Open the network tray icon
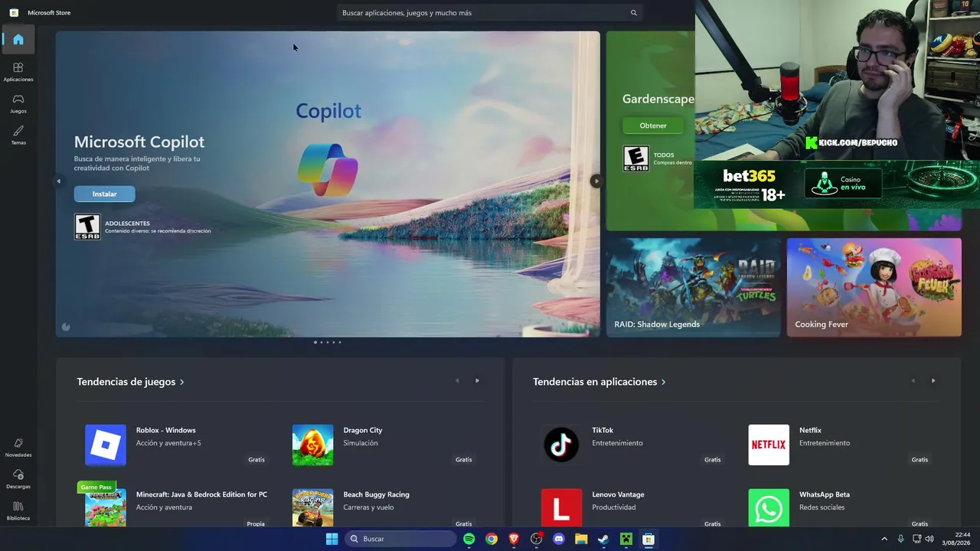 click(x=916, y=539)
